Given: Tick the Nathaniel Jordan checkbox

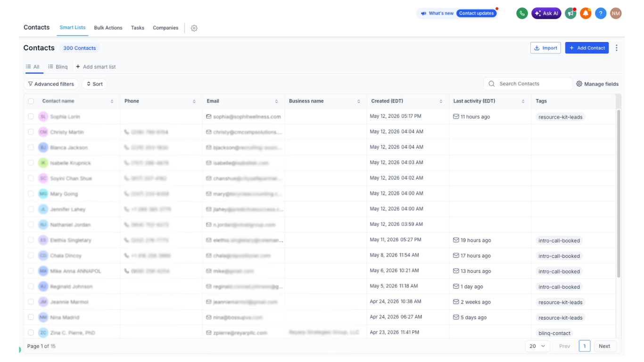Looking at the screenshot, I should (x=31, y=224).
